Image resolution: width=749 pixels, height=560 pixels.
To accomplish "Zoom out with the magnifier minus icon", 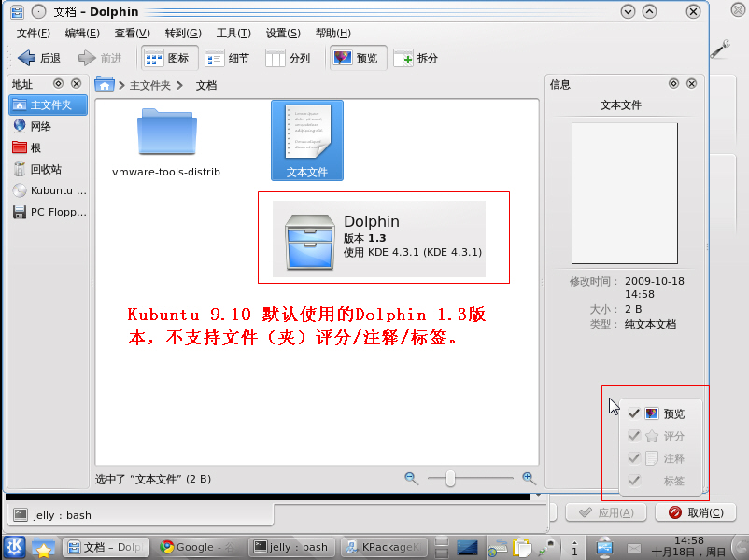I will coord(411,478).
